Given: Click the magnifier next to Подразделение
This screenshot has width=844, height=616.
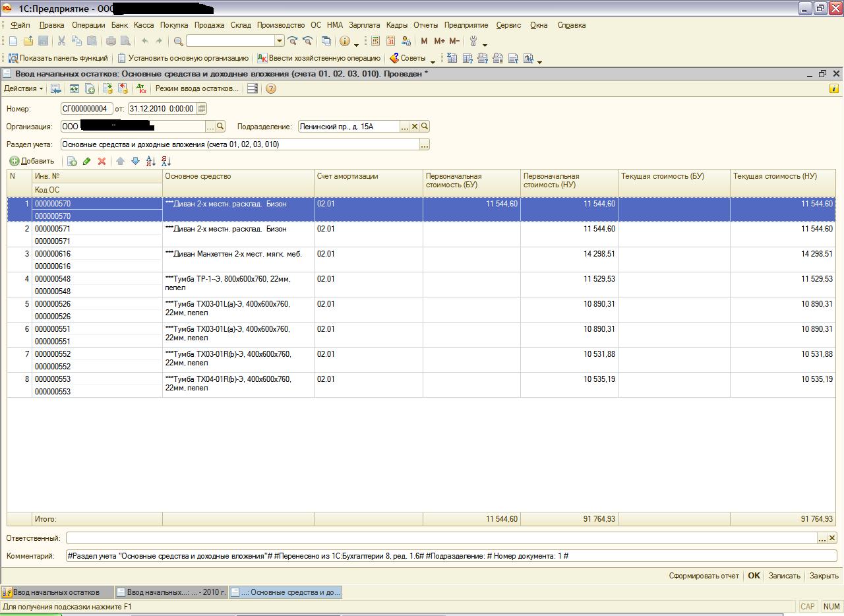Looking at the screenshot, I should pos(425,127).
